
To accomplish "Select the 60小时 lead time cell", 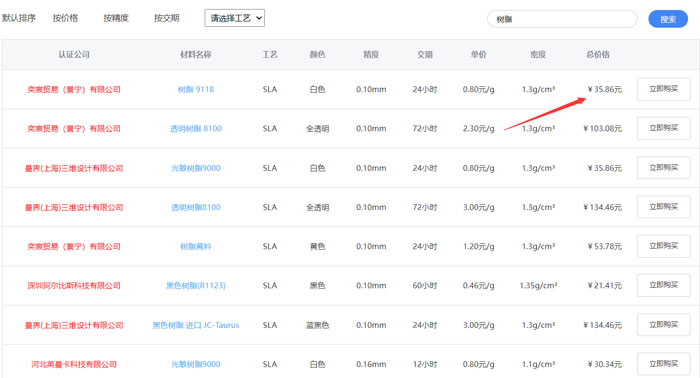I will [x=425, y=286].
